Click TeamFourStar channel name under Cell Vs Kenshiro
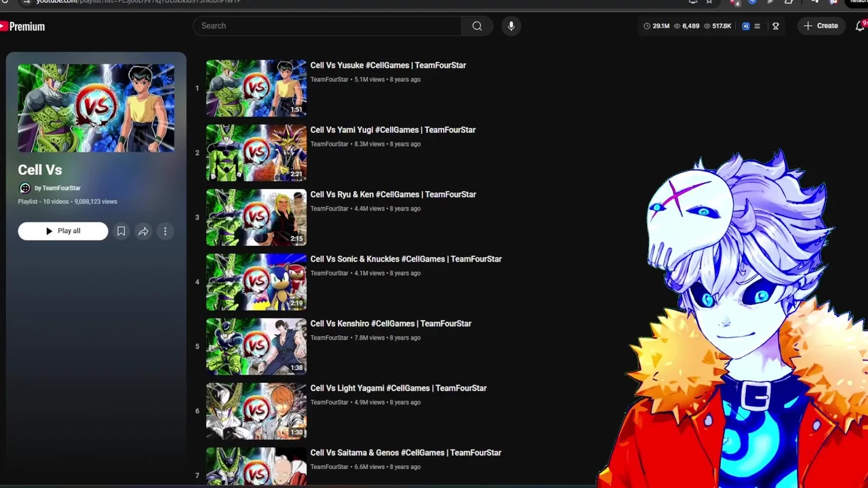 tap(329, 338)
